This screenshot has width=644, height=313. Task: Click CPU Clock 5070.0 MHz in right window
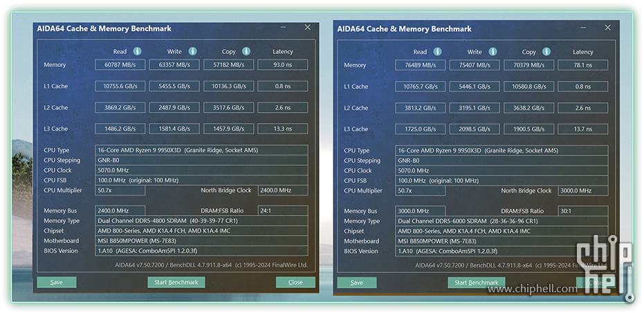click(502, 171)
